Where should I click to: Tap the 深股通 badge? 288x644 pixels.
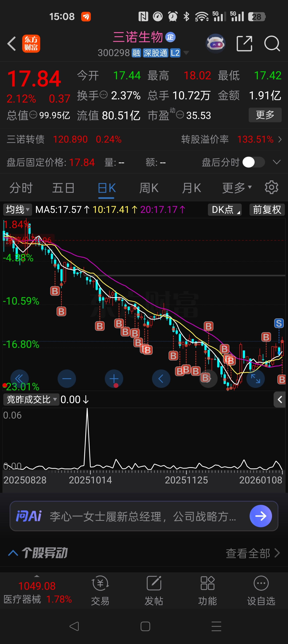tap(155, 53)
